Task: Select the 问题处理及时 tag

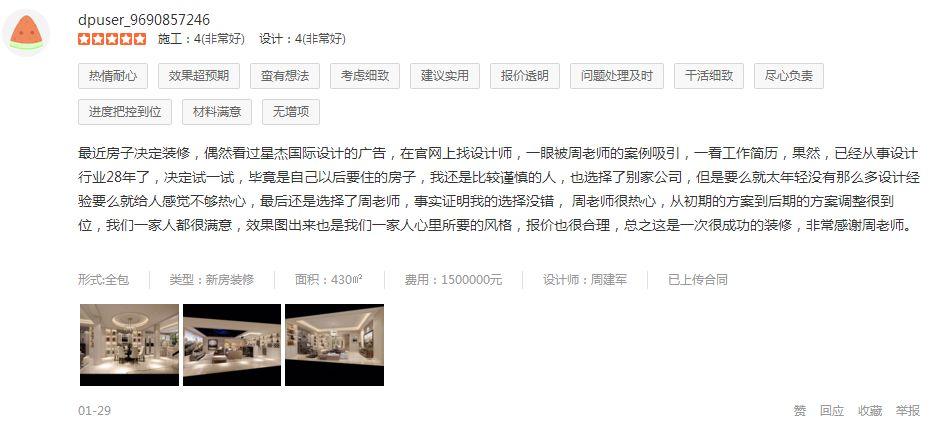Action: pyautogui.click(x=617, y=76)
